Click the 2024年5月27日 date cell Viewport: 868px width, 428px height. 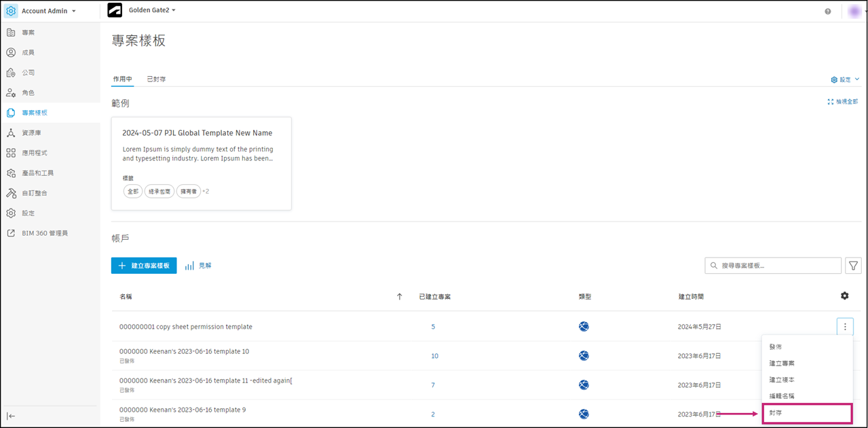[699, 327]
